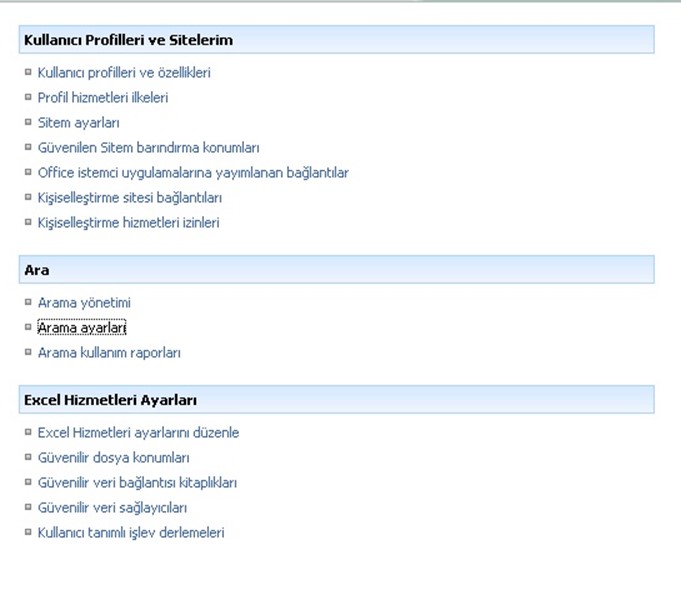This screenshot has height=595, width=681.
Task: Go to Kişiselleştirme sitesi bağlantıları
Action: tap(129, 198)
